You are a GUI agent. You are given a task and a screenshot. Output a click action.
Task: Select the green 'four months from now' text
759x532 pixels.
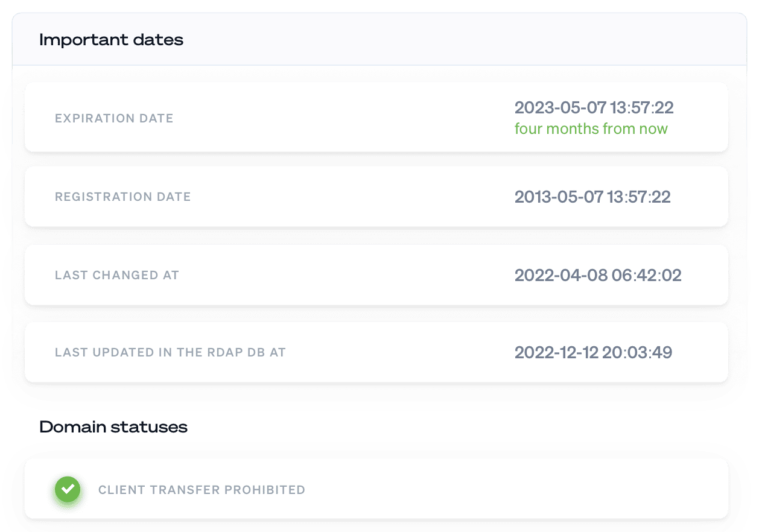[591, 128]
